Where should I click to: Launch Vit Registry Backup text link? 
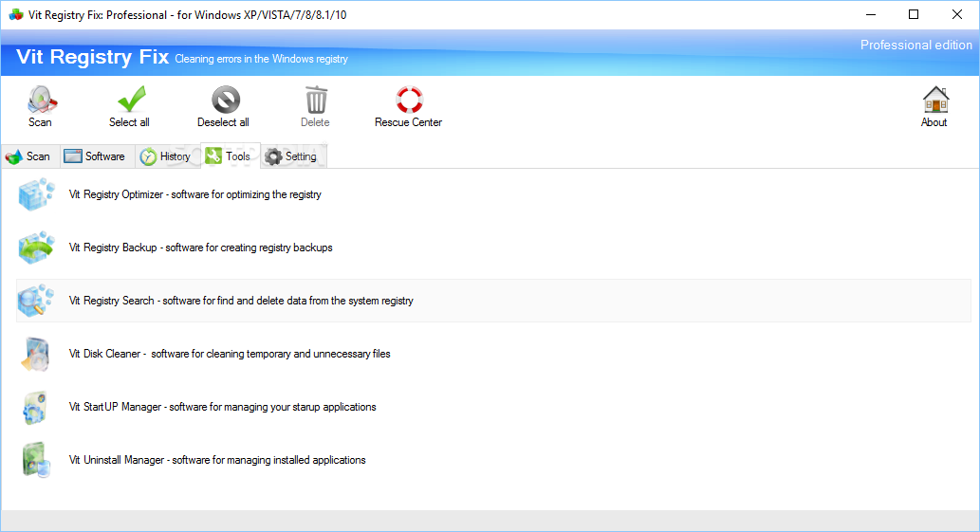(x=200, y=248)
